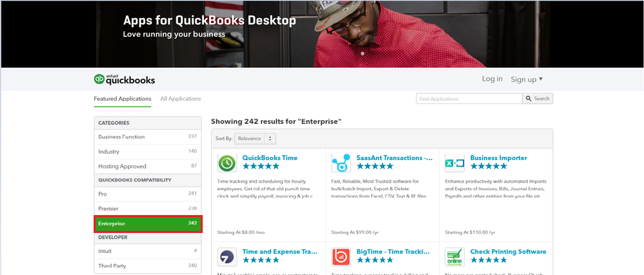Click the BigTime app icon
Image resolution: width=644 pixels, height=275 pixels.
coord(341,257)
